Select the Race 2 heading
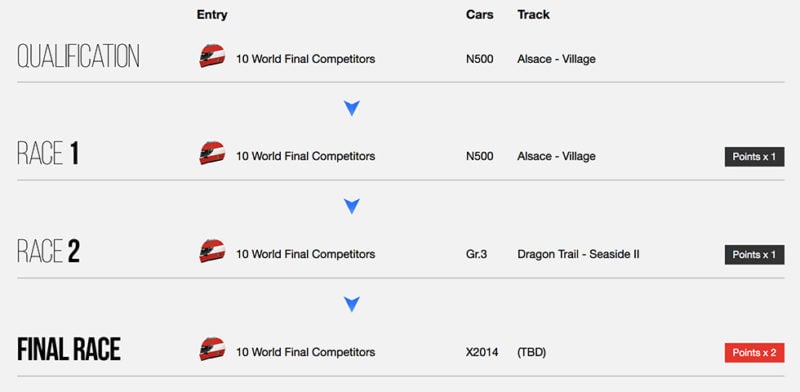This screenshot has width=800, height=392. (x=48, y=251)
